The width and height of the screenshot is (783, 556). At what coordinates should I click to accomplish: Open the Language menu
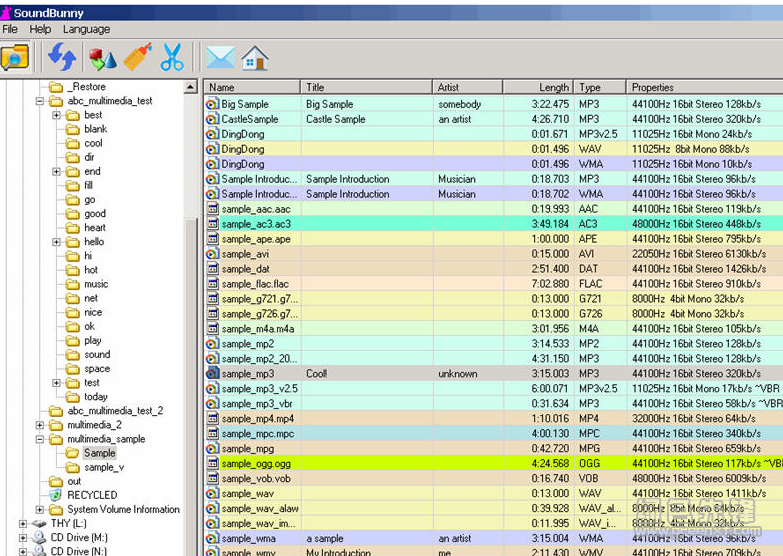[86, 29]
